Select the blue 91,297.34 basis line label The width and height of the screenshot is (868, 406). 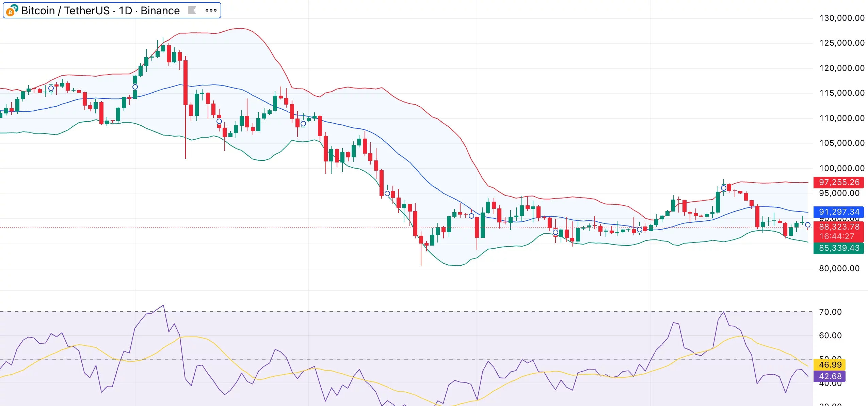[x=839, y=212]
